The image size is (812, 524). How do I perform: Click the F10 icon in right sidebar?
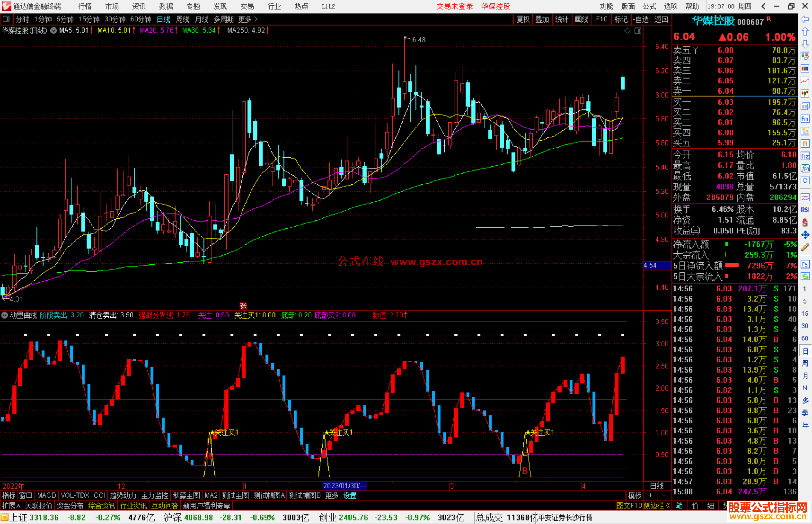(805, 119)
